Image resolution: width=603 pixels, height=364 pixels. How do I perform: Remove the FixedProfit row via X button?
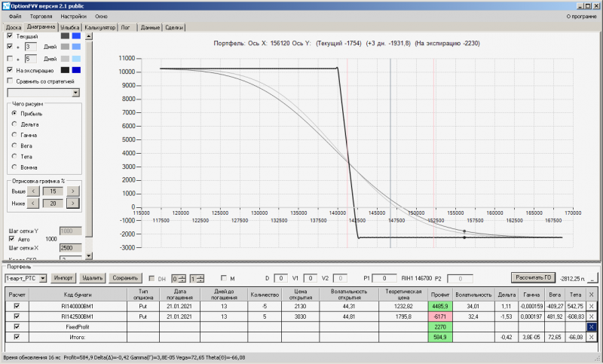(591, 327)
